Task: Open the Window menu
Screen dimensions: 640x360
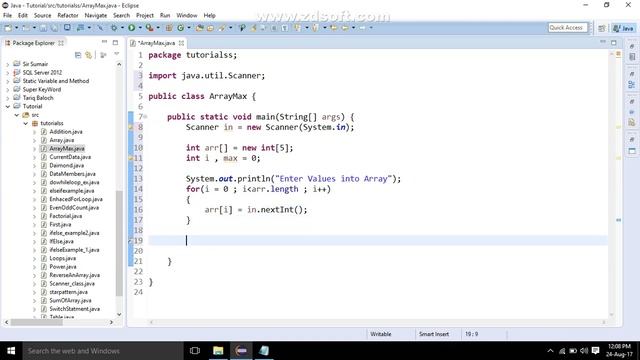Action: [x=187, y=16]
